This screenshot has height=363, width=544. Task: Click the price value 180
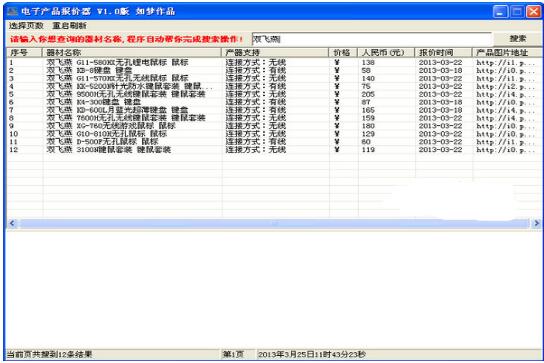tap(368, 126)
